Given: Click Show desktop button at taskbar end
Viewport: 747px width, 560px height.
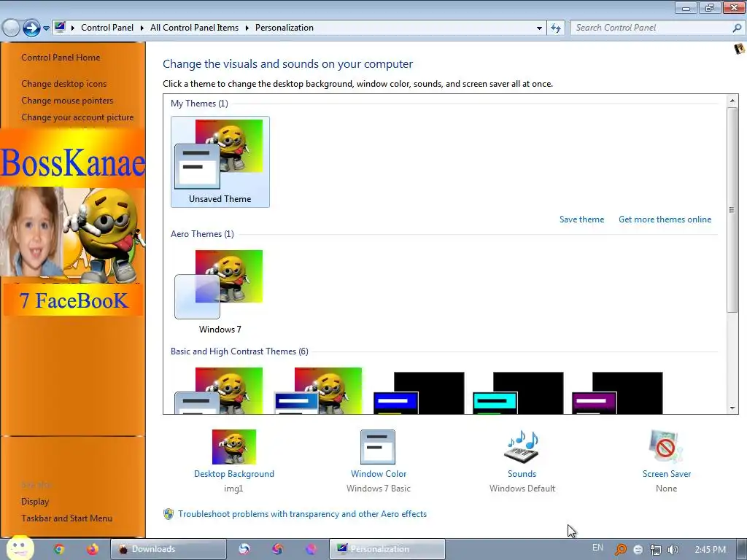Looking at the screenshot, I should click(x=741, y=550).
